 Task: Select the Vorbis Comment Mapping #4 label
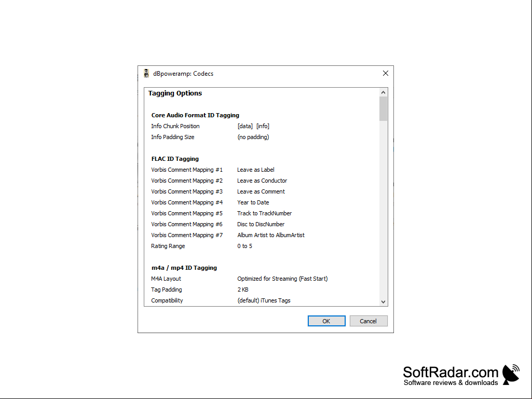coord(187,202)
